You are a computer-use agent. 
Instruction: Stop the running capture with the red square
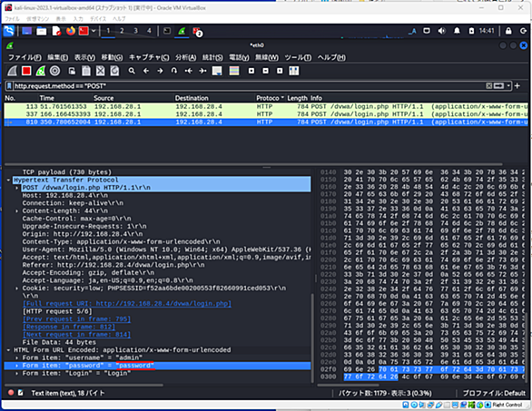pyautogui.click(x=26, y=71)
